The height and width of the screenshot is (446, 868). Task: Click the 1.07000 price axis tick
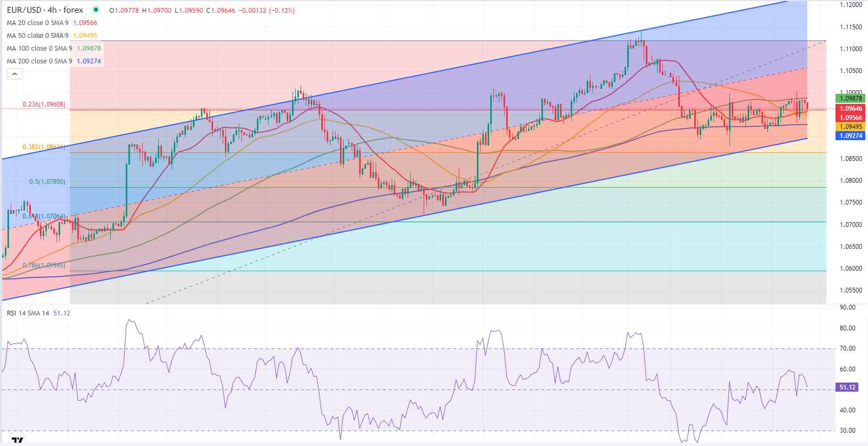[x=850, y=225]
